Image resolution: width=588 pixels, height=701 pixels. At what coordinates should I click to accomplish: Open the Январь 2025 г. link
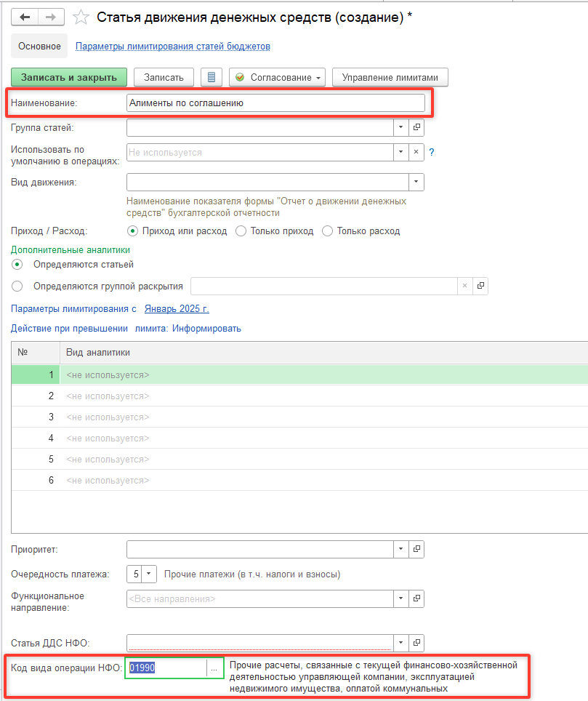[177, 309]
